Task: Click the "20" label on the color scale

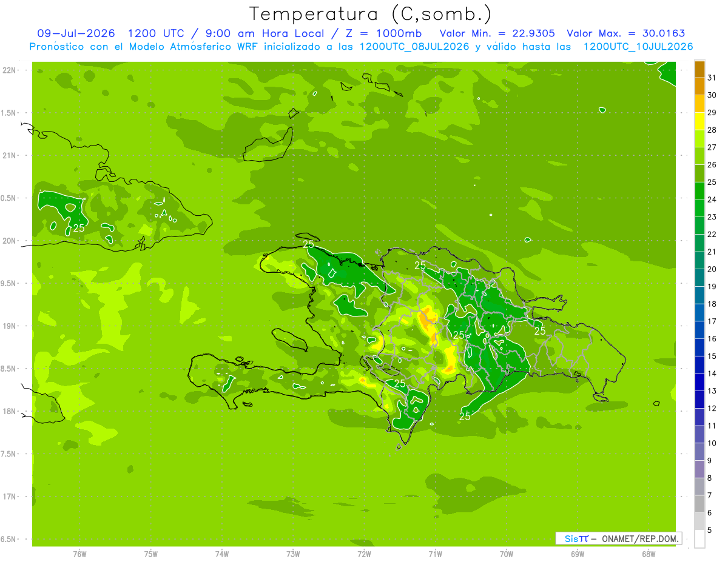Action: coord(712,269)
